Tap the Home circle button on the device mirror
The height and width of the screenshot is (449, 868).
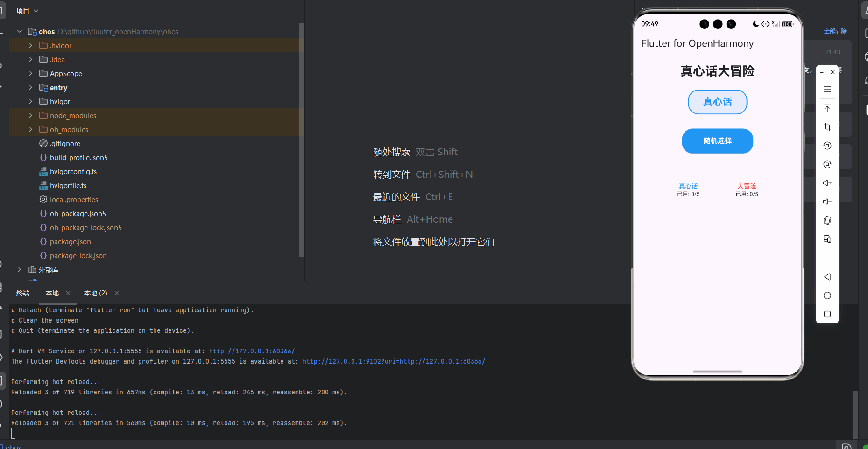pyautogui.click(x=827, y=295)
